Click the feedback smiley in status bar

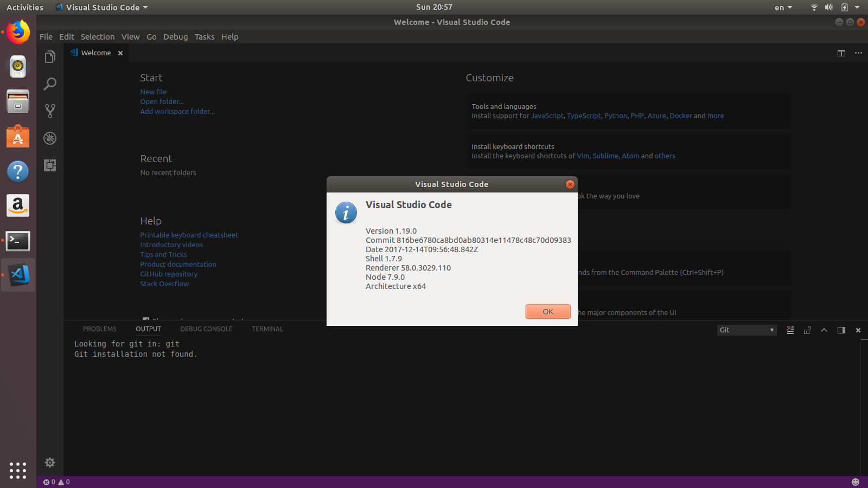(856, 482)
